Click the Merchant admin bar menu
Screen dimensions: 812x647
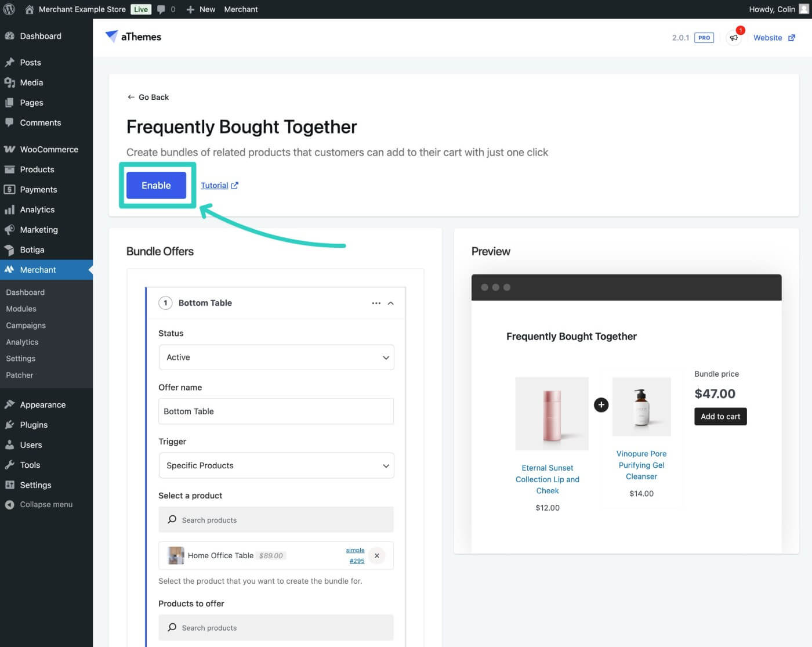[x=241, y=9]
